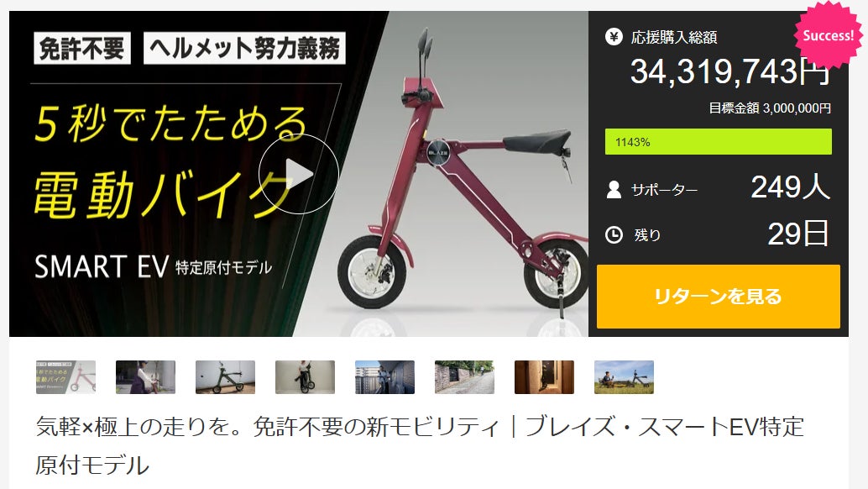Click the 249人 supporter count
The image size is (868, 489).
[x=790, y=187]
